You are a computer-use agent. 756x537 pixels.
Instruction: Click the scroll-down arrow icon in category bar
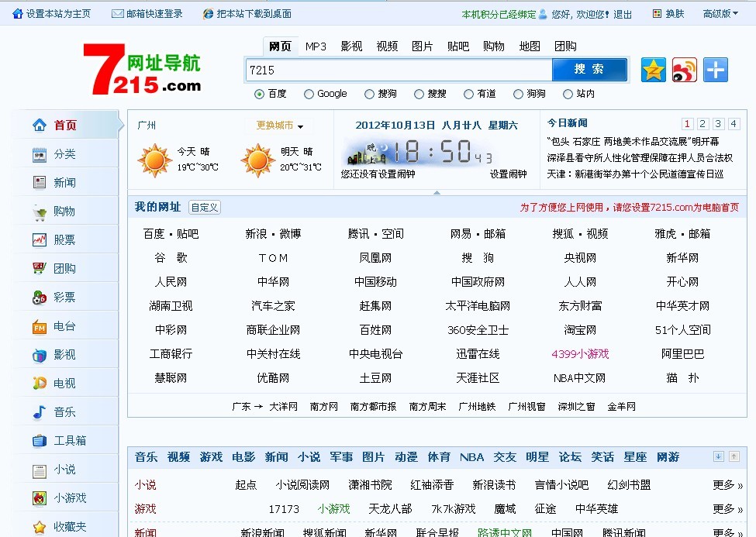click(718, 456)
